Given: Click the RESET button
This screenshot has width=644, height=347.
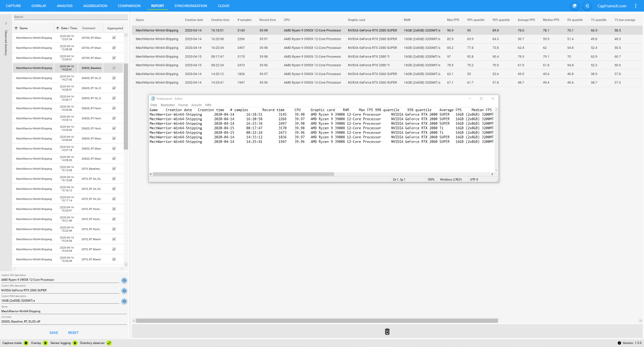Looking at the screenshot, I should pos(73,332).
